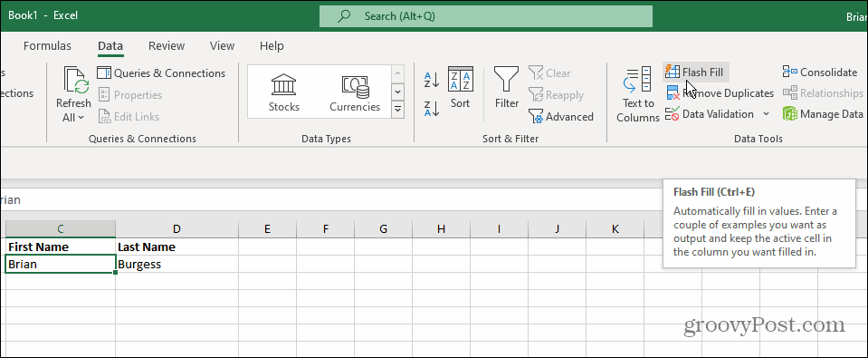
Task: Click the Last Name cell
Action: (x=176, y=247)
